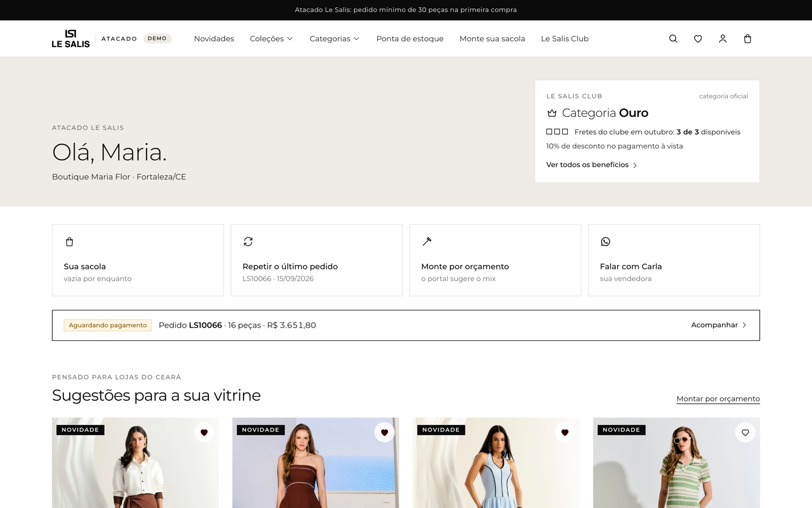Expand the Categorias dropdown menu

pyautogui.click(x=334, y=39)
